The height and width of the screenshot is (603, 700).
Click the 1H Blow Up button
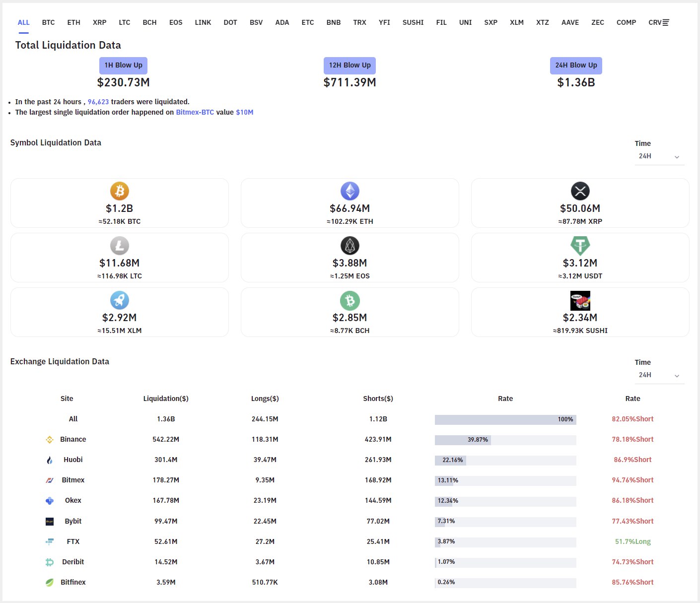(x=124, y=66)
